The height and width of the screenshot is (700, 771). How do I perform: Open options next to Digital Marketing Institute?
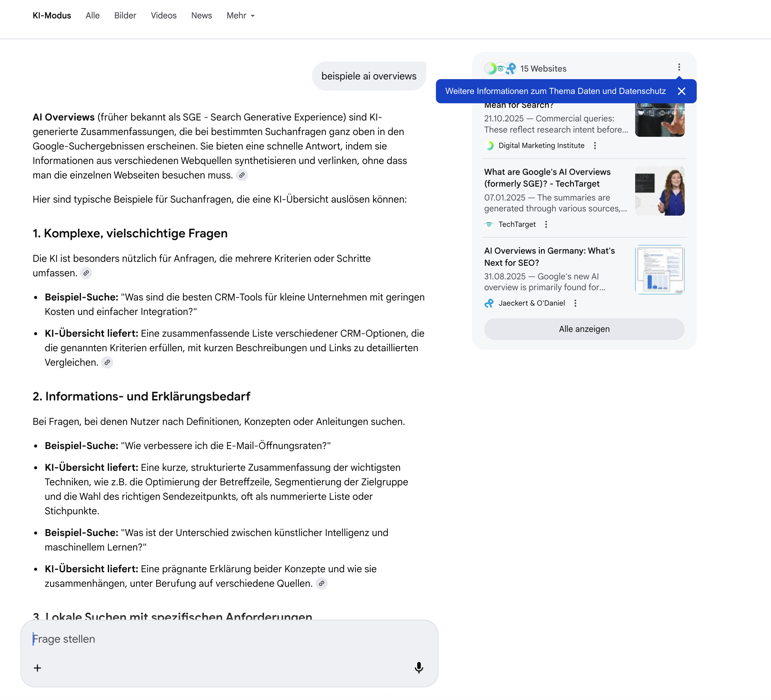coord(595,146)
